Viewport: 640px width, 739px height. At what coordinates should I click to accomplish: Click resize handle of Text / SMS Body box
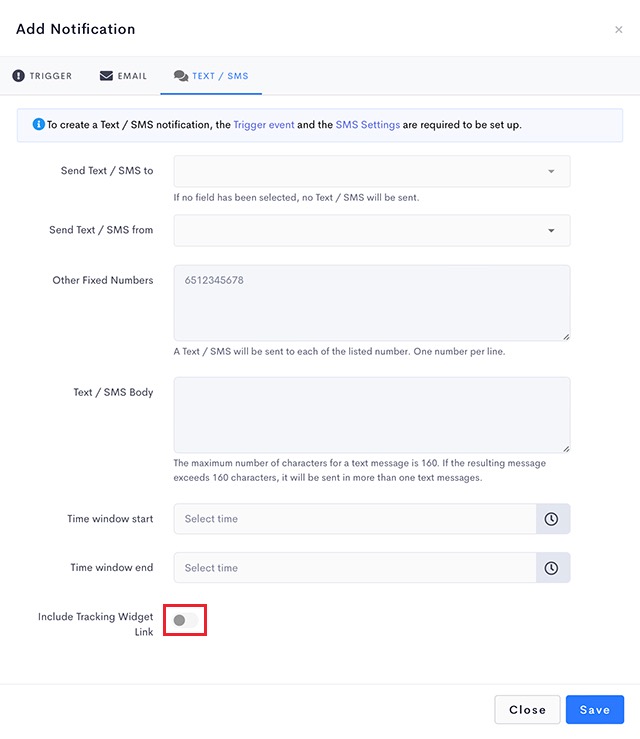[566, 449]
